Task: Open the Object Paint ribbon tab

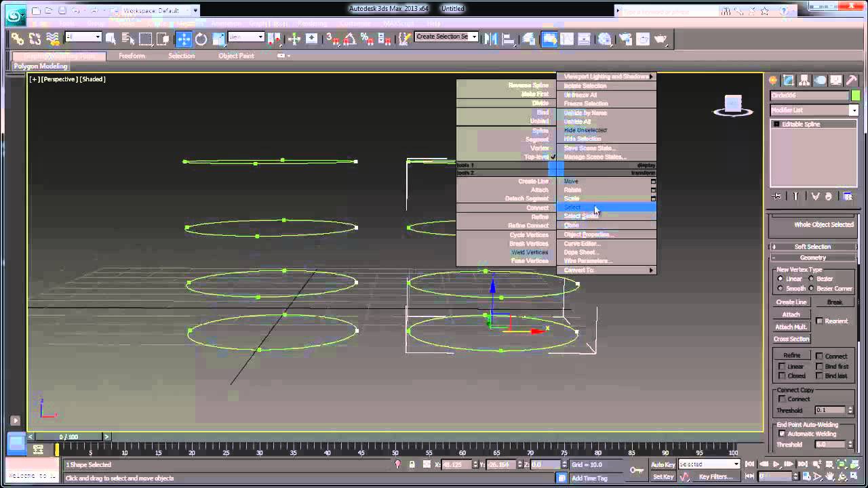Action: tap(236, 56)
